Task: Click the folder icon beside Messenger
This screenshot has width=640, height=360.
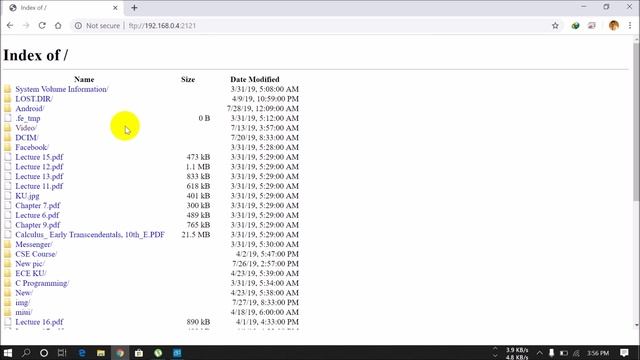Action: 8,244
